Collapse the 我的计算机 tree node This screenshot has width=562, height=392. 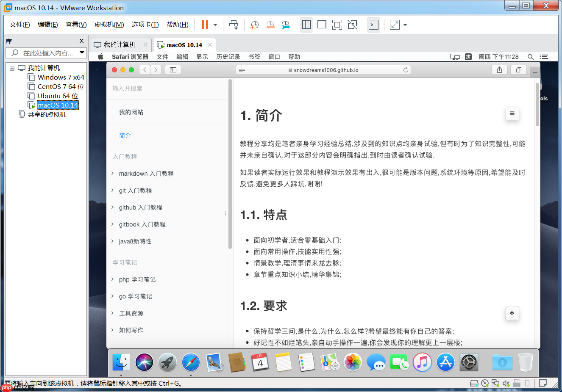12,69
